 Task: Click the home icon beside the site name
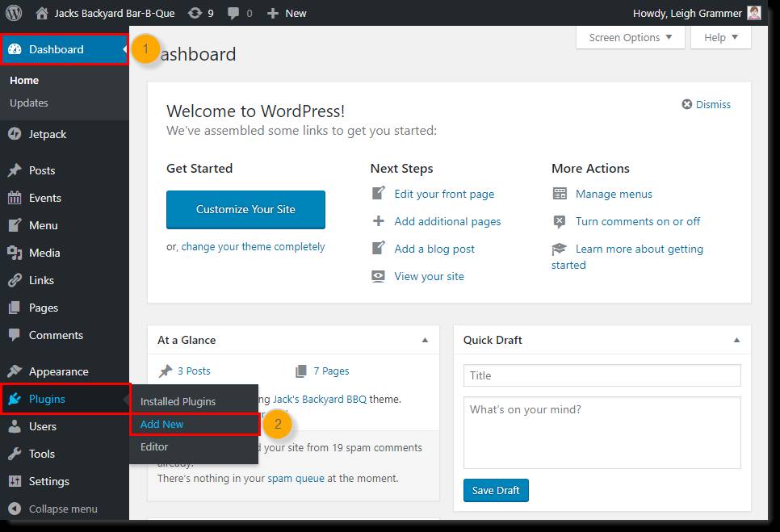pyautogui.click(x=42, y=14)
